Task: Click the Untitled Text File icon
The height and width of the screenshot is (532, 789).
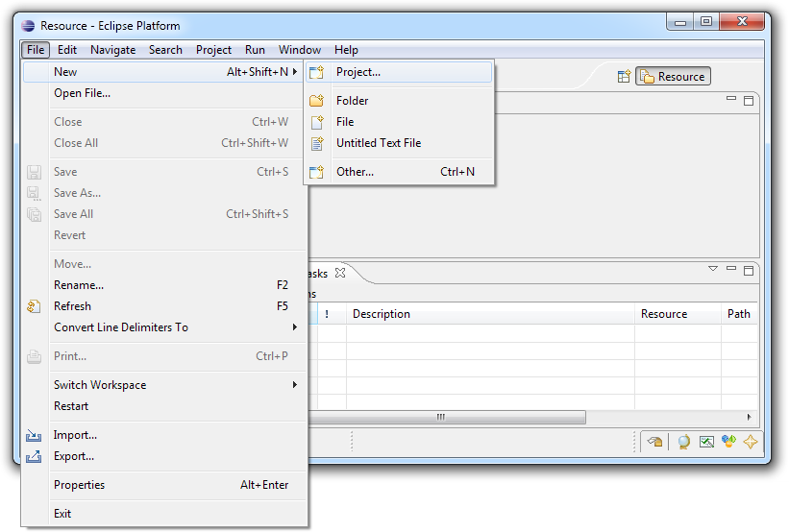Action: [317, 143]
